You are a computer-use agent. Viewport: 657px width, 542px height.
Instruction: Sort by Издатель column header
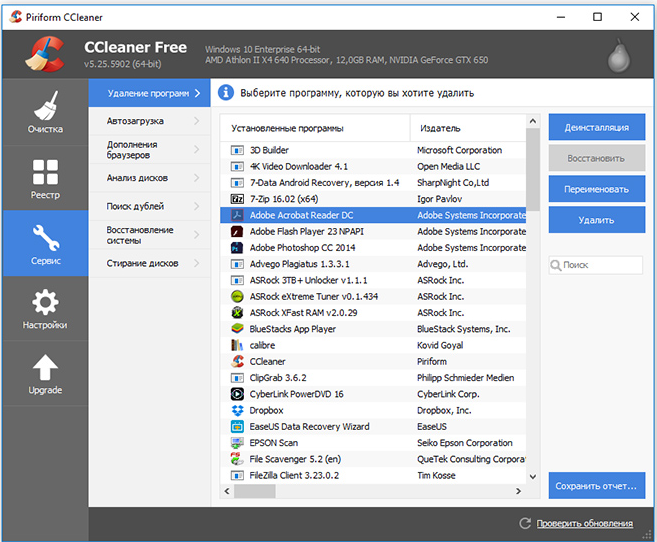[x=468, y=128]
